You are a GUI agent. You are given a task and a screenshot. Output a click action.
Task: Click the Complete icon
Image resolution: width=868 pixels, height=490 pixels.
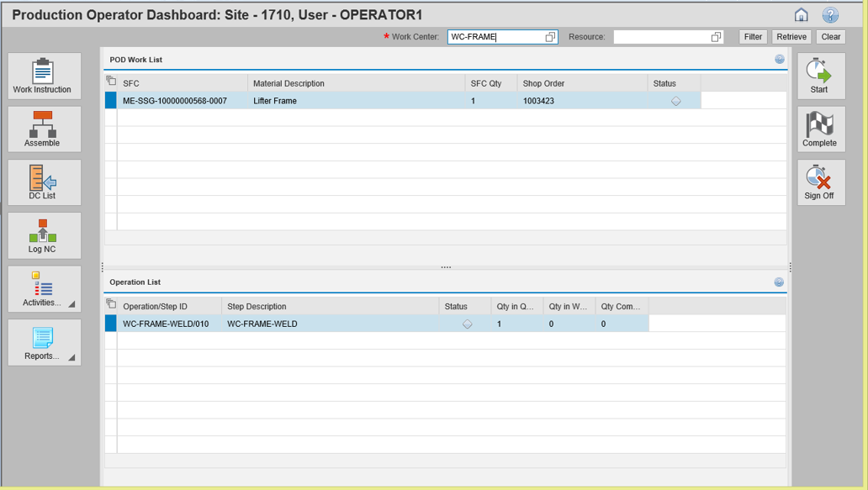(821, 129)
